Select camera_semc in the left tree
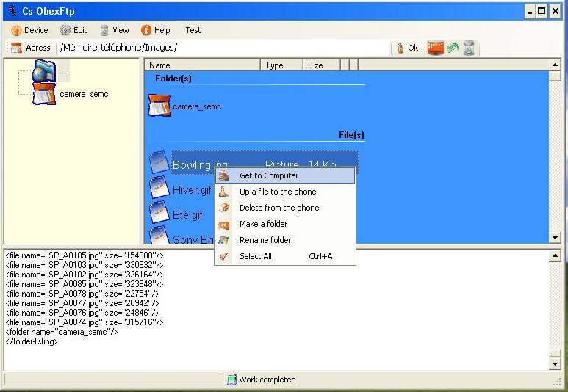Image resolution: width=568 pixels, height=392 pixels. [x=84, y=94]
